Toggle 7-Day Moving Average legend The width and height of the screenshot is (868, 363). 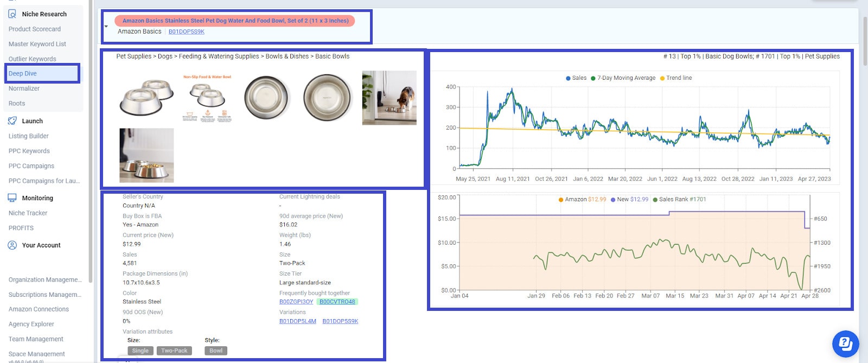(623, 78)
